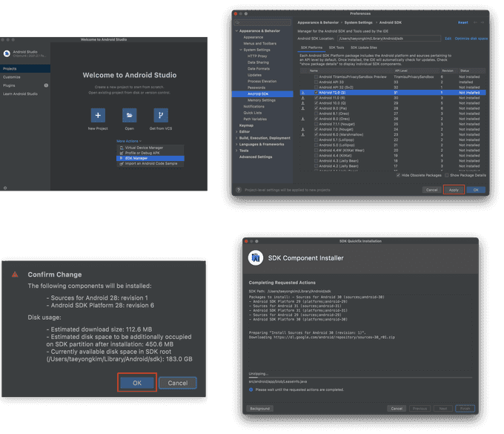Click OK in Preferences dialog
Screen dimensions: 504x434
tap(476, 190)
